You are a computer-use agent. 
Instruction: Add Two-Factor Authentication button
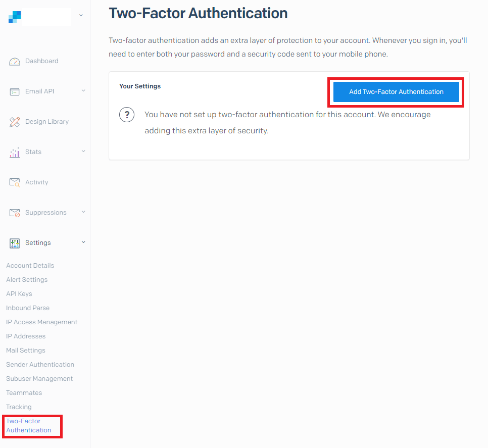tap(396, 92)
